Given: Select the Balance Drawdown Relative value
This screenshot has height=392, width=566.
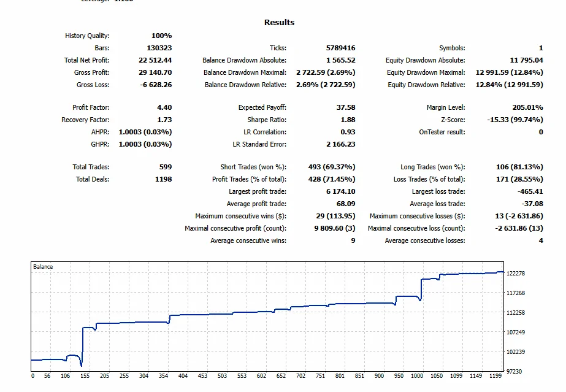Looking at the screenshot, I should [326, 85].
